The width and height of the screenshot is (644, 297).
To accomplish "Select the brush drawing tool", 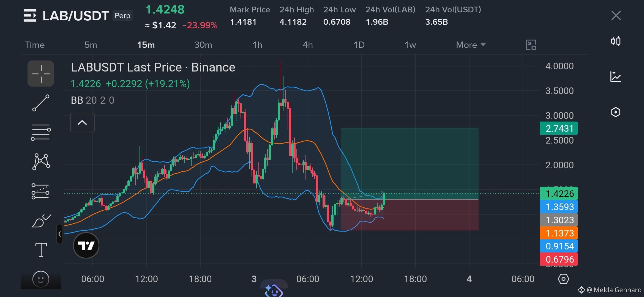I will (41, 221).
